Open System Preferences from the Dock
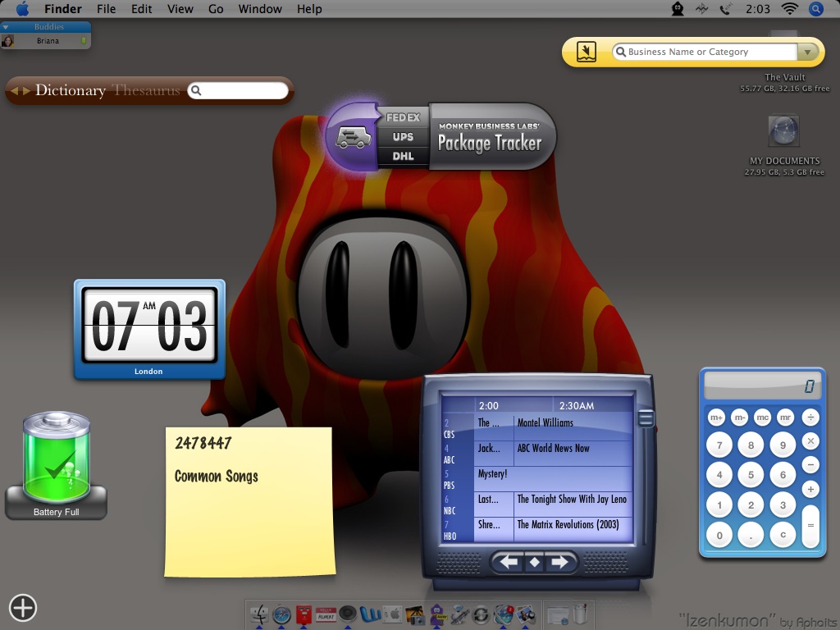This screenshot has width=840, height=630. (x=392, y=614)
